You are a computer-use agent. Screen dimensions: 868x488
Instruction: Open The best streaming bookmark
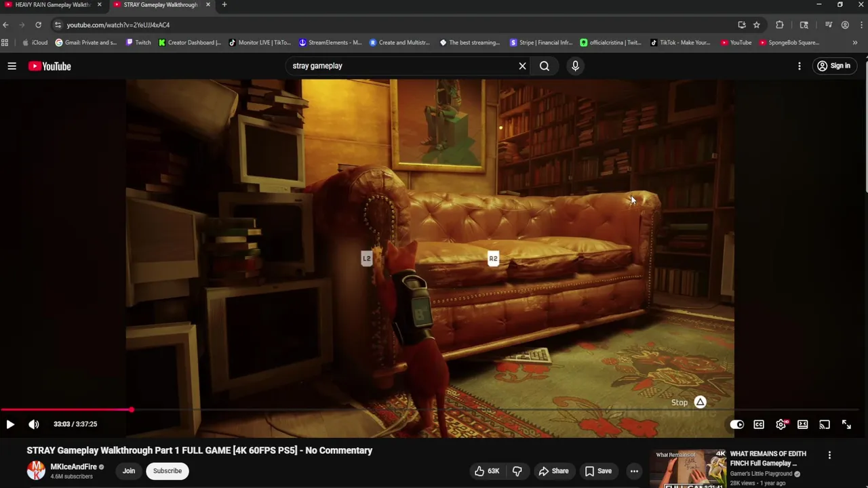469,43
